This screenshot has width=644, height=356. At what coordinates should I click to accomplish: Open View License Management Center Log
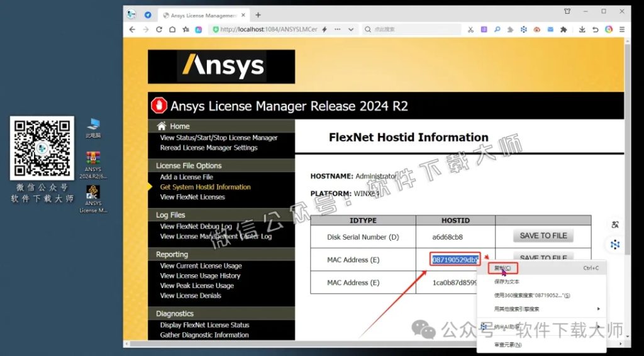point(216,236)
